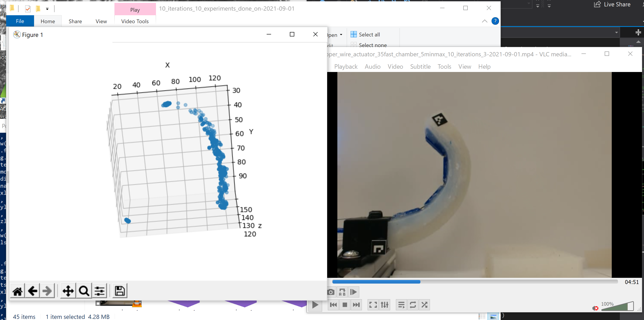Screen dimensions: 644x320
Task: Stop playback in VLC
Action: point(345,305)
